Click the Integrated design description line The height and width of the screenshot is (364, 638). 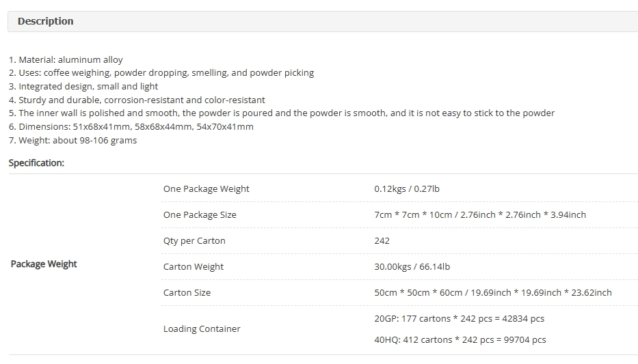tap(83, 86)
